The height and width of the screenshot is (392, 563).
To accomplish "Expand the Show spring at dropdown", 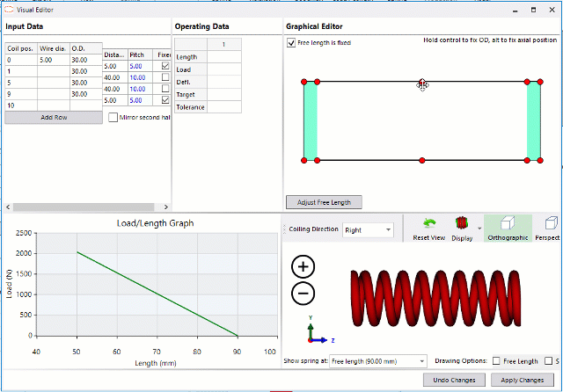I will click(x=378, y=361).
